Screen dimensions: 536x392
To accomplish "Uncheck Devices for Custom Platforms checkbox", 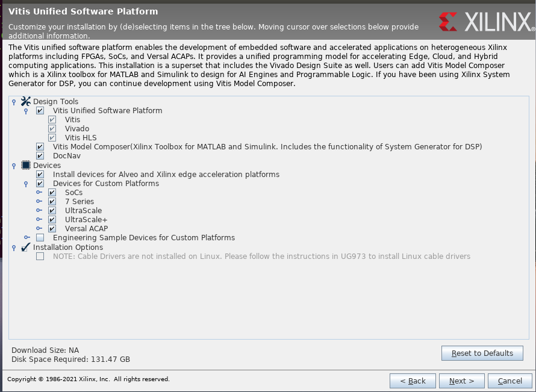I will [40, 183].
